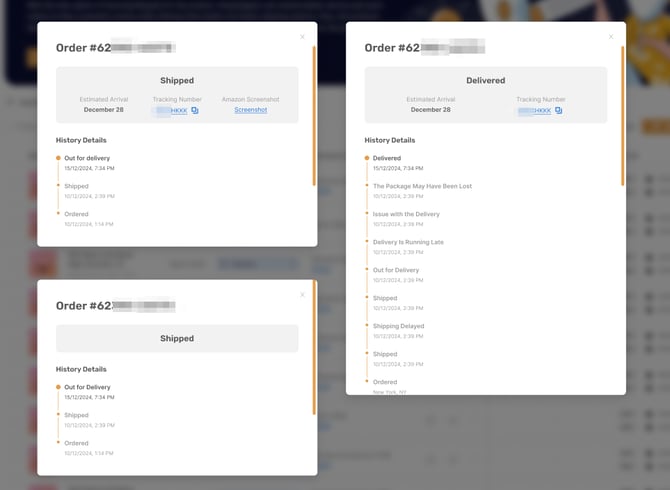Open the Amazon Screenshot link
The width and height of the screenshot is (670, 490).
coord(250,110)
